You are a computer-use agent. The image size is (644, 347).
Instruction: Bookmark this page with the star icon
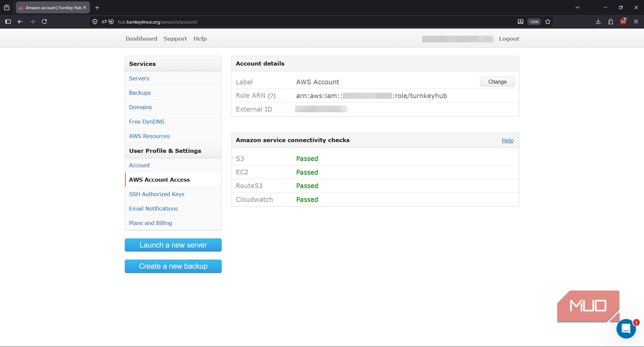[548, 22]
